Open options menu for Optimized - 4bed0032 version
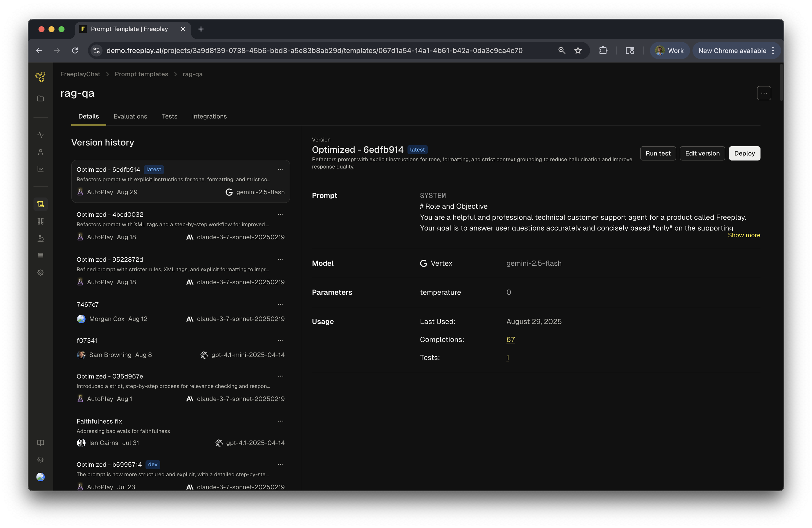This screenshot has height=528, width=812. pos(280,214)
